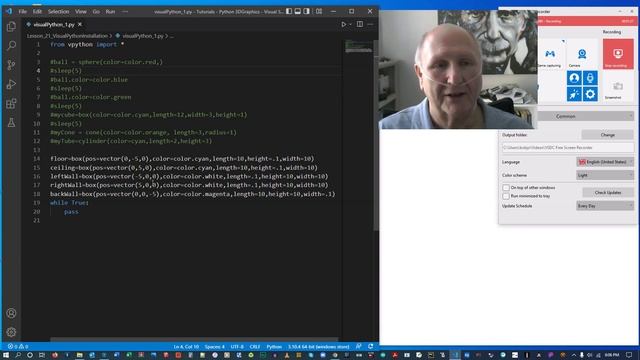Click line number 14 in gutter
Image resolution: width=640 pixels, height=360 pixels.
tap(37, 158)
